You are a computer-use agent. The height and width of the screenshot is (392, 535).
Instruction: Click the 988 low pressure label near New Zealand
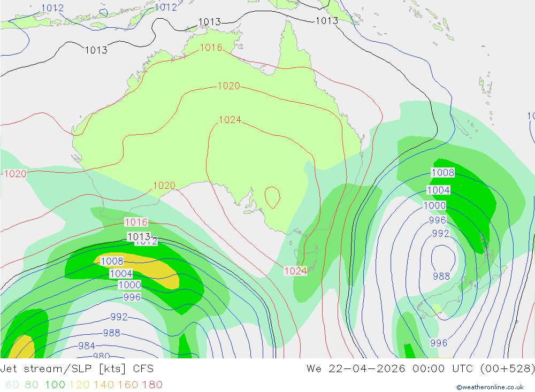pyautogui.click(x=441, y=276)
